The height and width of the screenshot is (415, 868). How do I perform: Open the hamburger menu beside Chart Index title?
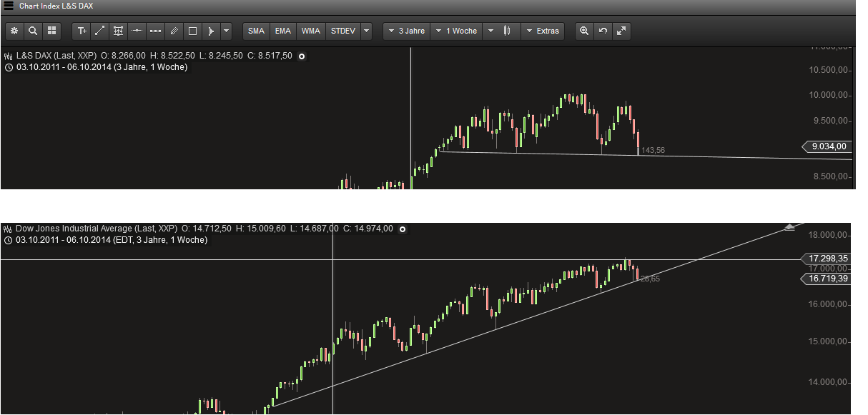9,6
